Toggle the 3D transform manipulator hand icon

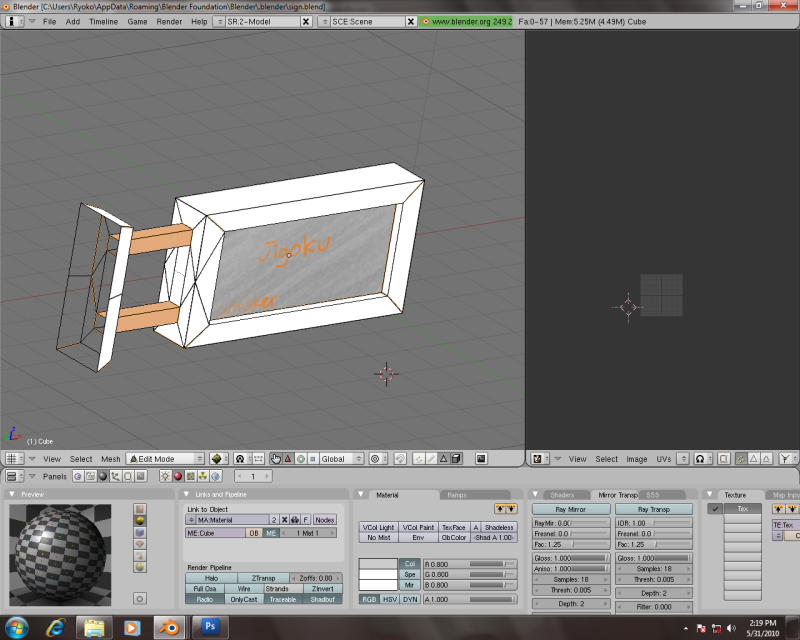point(276,459)
